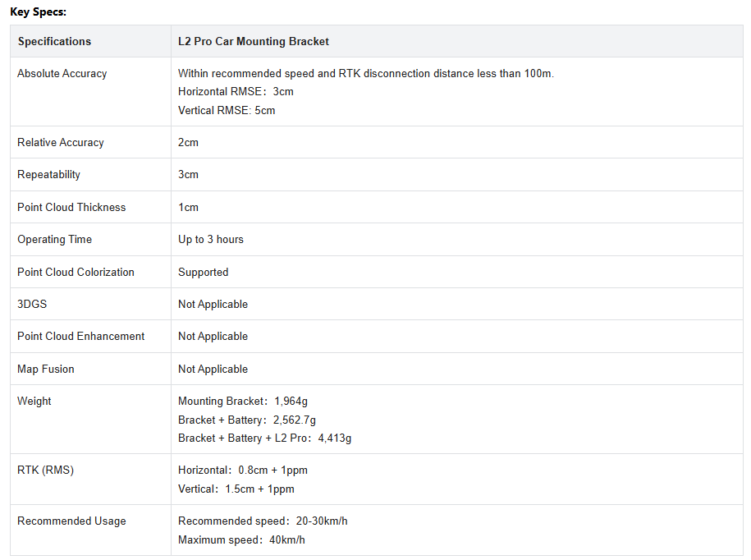
Task: Select the '2cm' relative accuracy value
Action: pyautogui.click(x=188, y=143)
